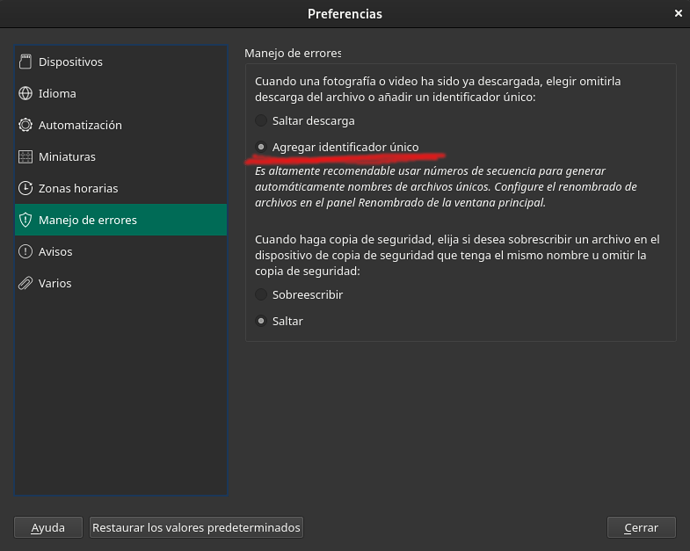Screen dimensions: 690x551
Task: Enable the Sobreescribir backup option
Action: coord(261,295)
